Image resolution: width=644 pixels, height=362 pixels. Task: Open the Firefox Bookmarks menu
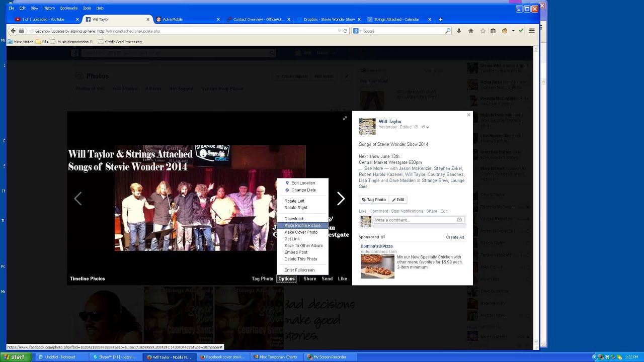click(x=69, y=8)
